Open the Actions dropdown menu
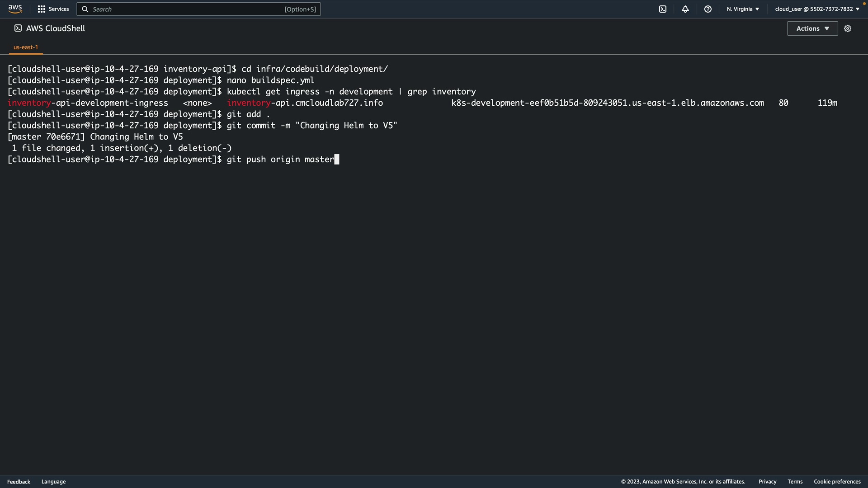 point(812,28)
